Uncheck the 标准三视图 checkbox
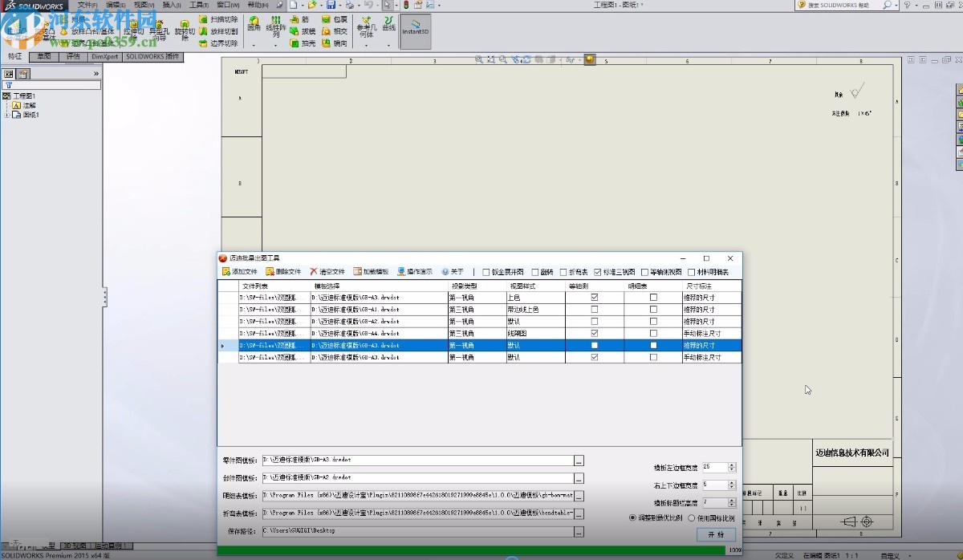 click(598, 272)
